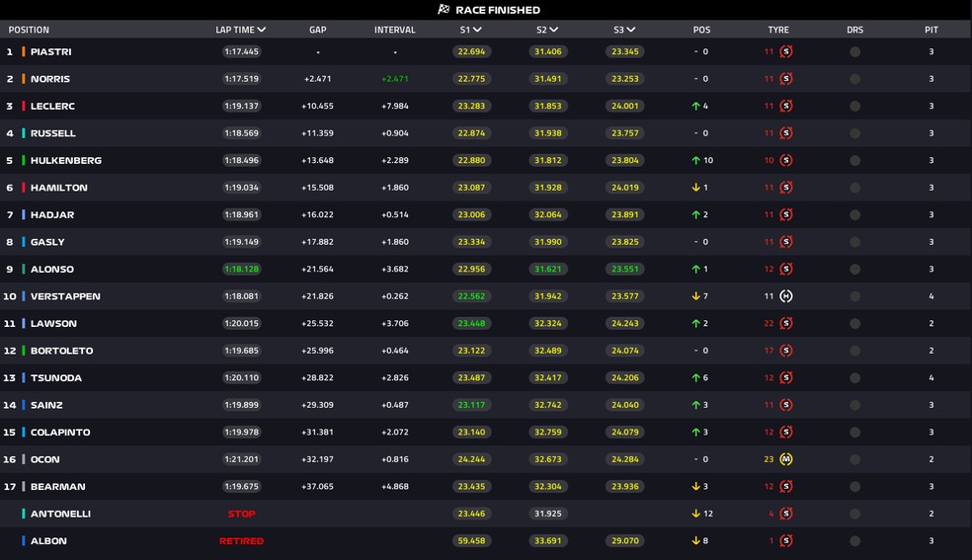Viewport: 972px width, 560px height.
Task: Click Leclerc's soft tyre icon
Action: point(786,106)
